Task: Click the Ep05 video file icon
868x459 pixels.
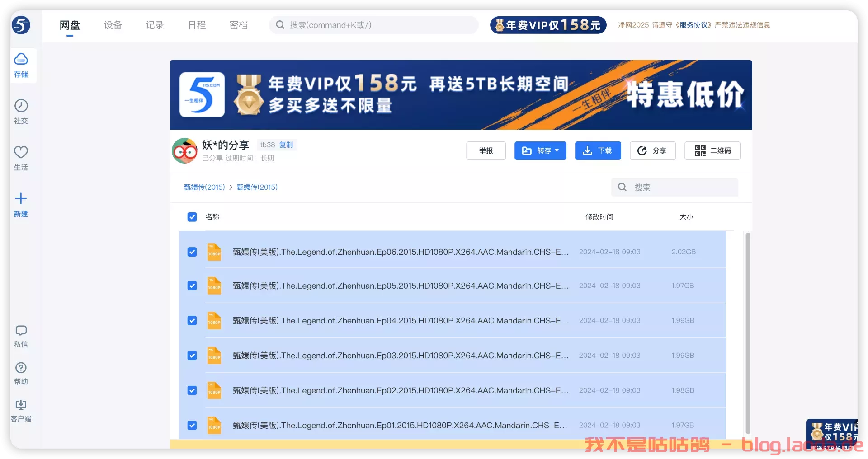Action: [214, 286]
